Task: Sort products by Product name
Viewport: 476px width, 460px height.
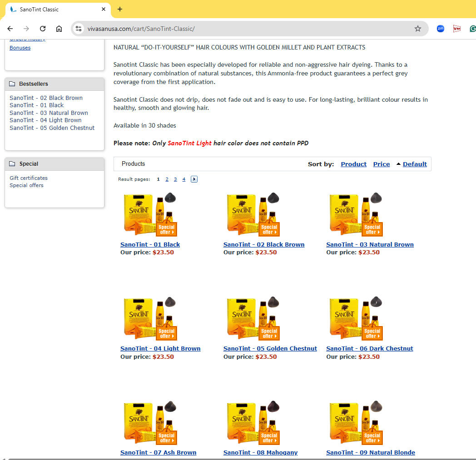Action: [354, 164]
